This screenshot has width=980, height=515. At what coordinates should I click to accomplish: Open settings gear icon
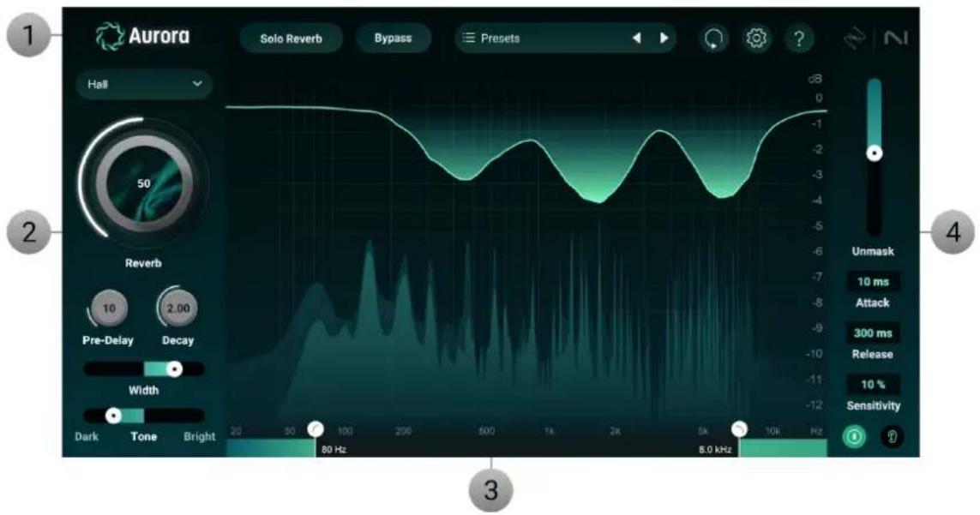coord(756,39)
